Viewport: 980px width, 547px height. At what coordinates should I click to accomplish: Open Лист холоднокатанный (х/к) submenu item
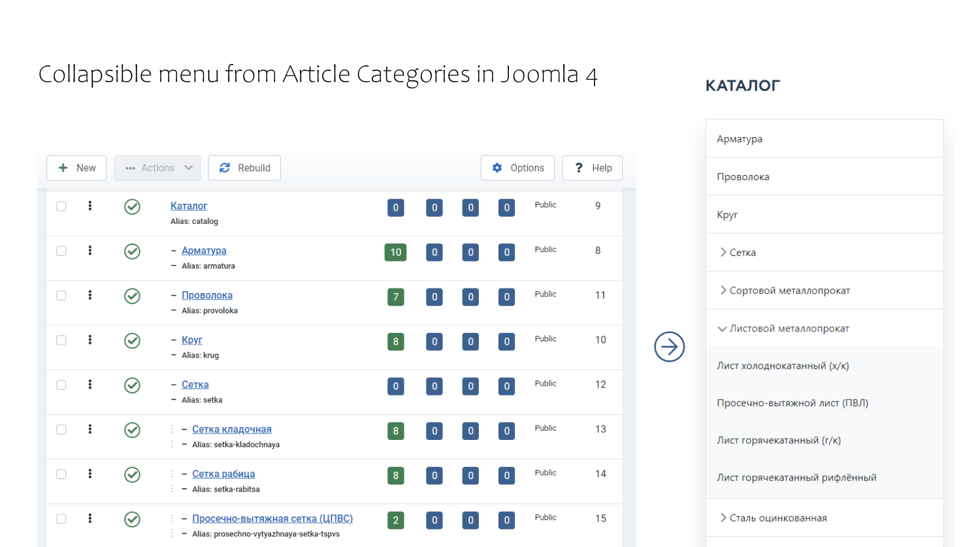[783, 366]
